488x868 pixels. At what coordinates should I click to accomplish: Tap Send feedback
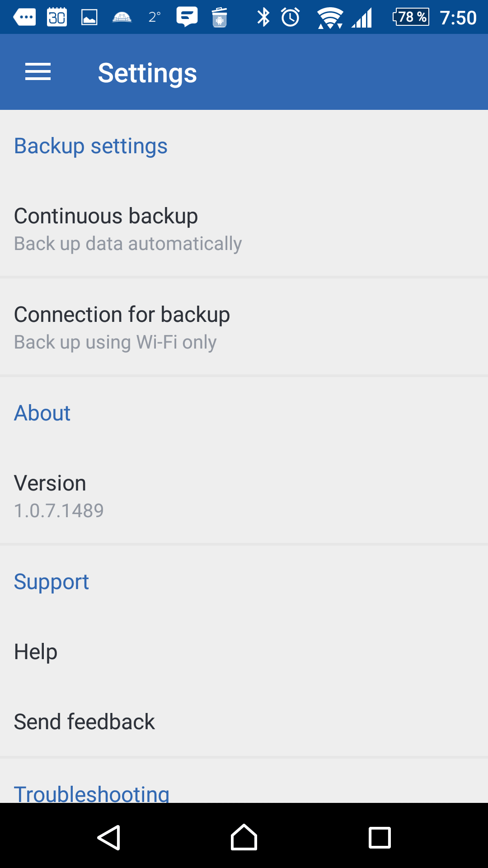coord(244,722)
